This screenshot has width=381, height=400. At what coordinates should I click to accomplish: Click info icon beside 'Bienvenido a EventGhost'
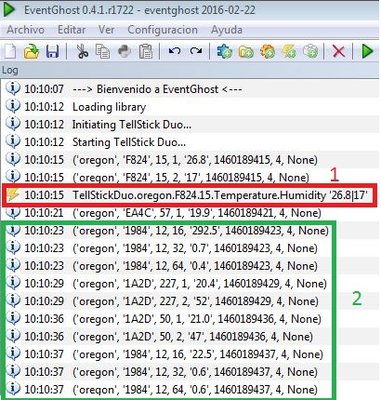pos(13,89)
